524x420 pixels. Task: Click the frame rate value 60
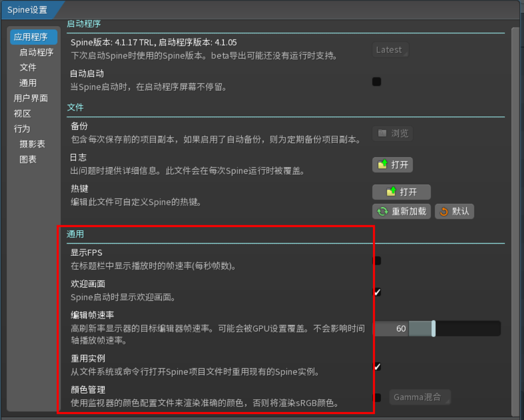tap(401, 328)
